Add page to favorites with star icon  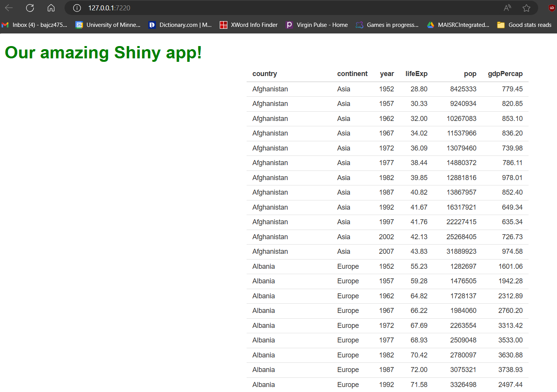(x=526, y=8)
